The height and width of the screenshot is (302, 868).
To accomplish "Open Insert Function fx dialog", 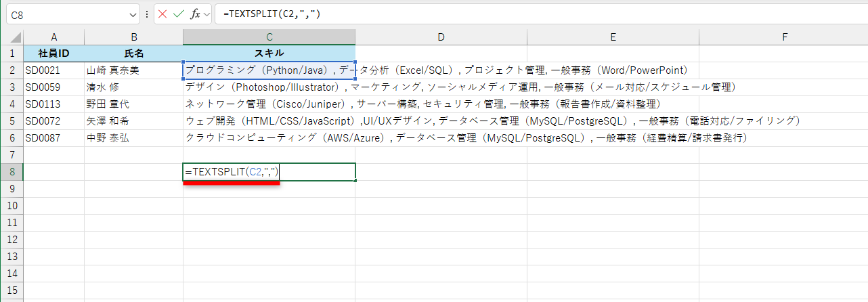I will pos(195,14).
